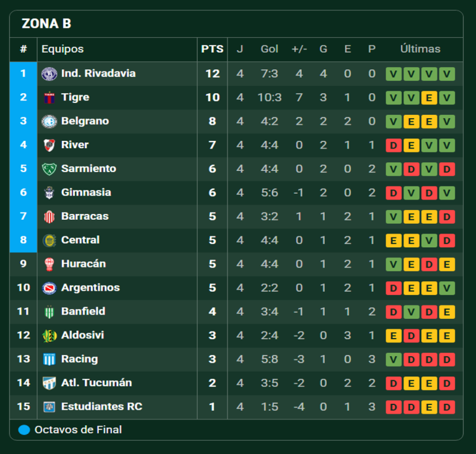Open Atl. Tucumán team page
The image size is (476, 454).
96,383
